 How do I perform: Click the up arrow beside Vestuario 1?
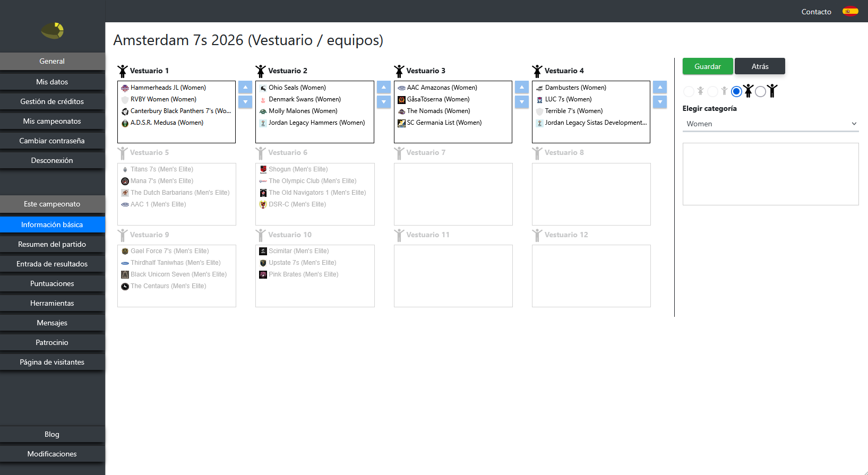(245, 87)
